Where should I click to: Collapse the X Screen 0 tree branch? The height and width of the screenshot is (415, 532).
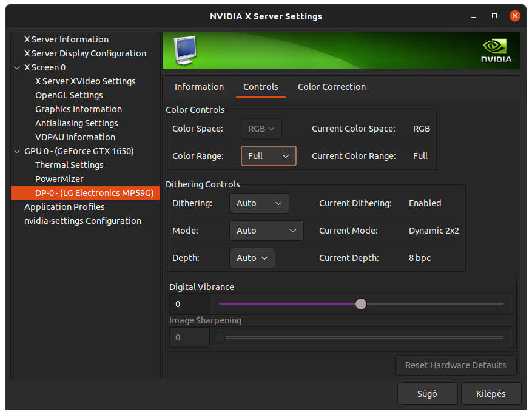pyautogui.click(x=16, y=67)
